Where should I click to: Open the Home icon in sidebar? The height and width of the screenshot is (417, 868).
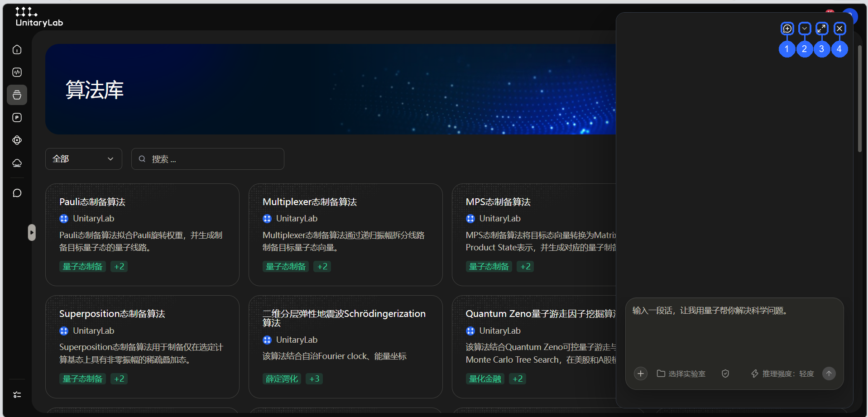(x=17, y=49)
